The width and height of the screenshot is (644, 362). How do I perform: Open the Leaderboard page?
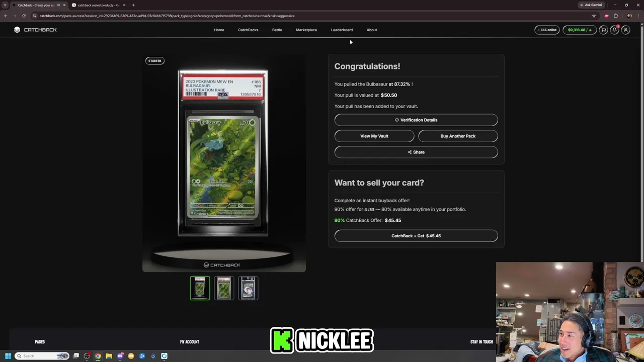(342, 30)
